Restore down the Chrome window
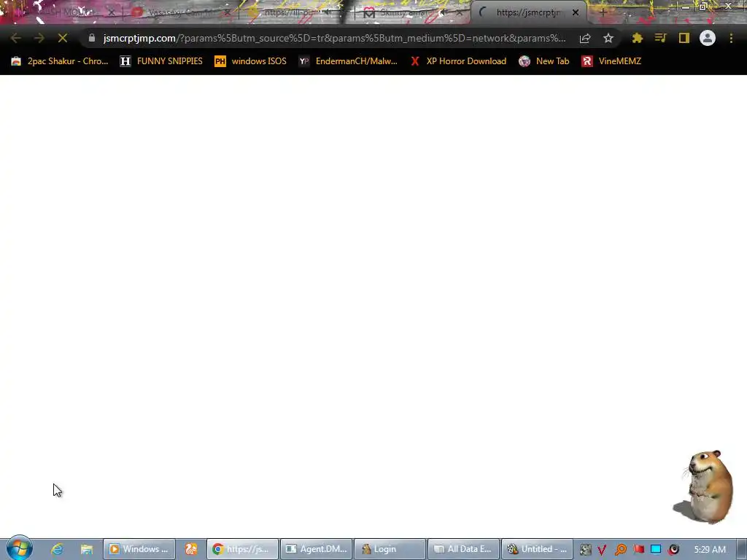 coord(703,6)
